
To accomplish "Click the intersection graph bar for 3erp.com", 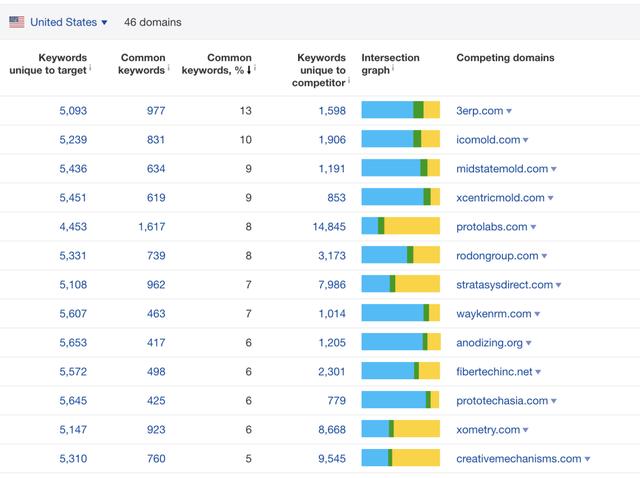I will 401,110.
